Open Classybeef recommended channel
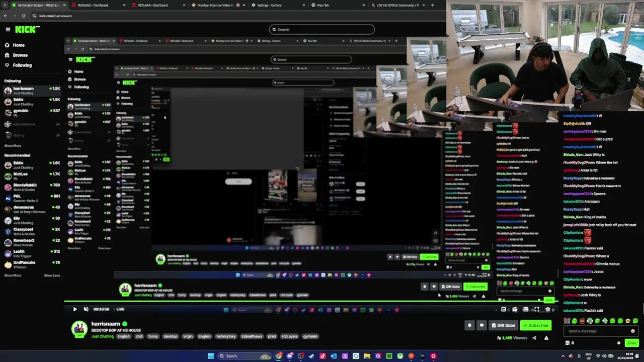The height and width of the screenshot is (362, 644). click(x=31, y=231)
